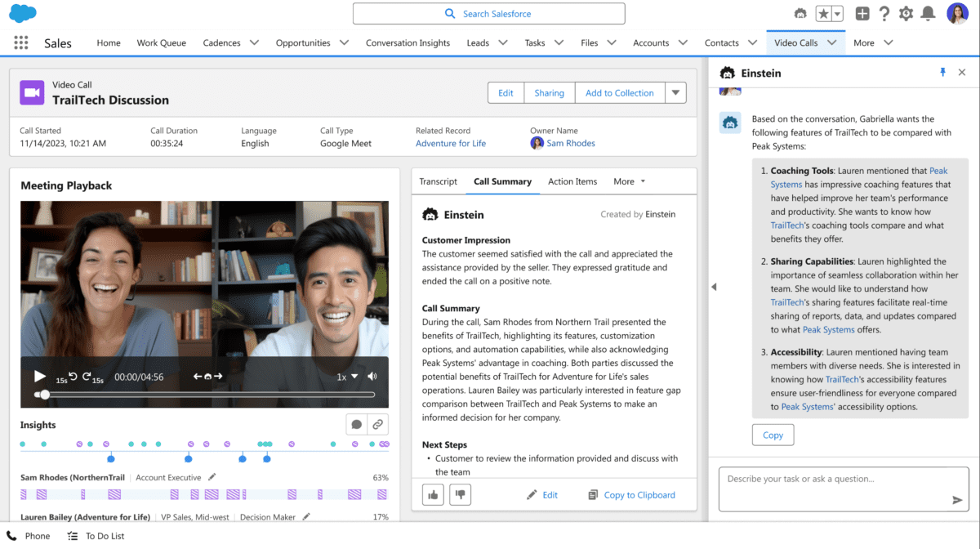Show link insights on the timeline
The width and height of the screenshot is (980, 549).
tap(377, 424)
